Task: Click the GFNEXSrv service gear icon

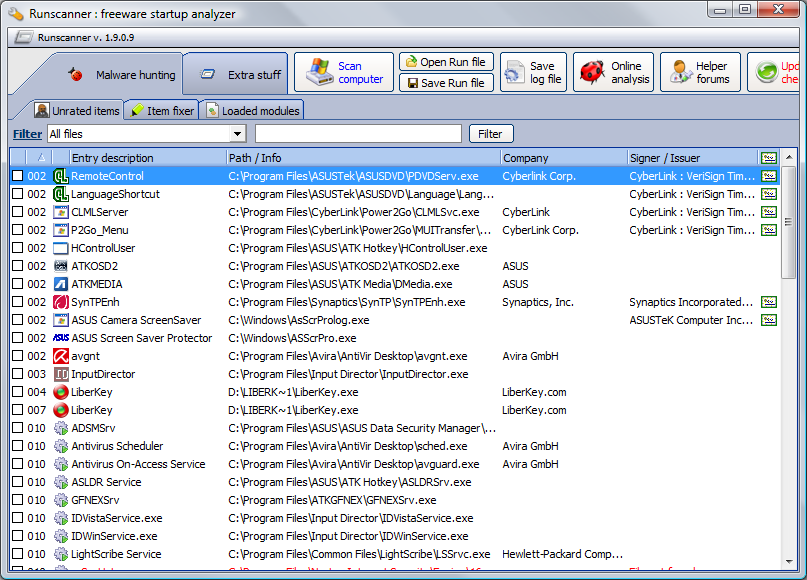Action: (61, 500)
